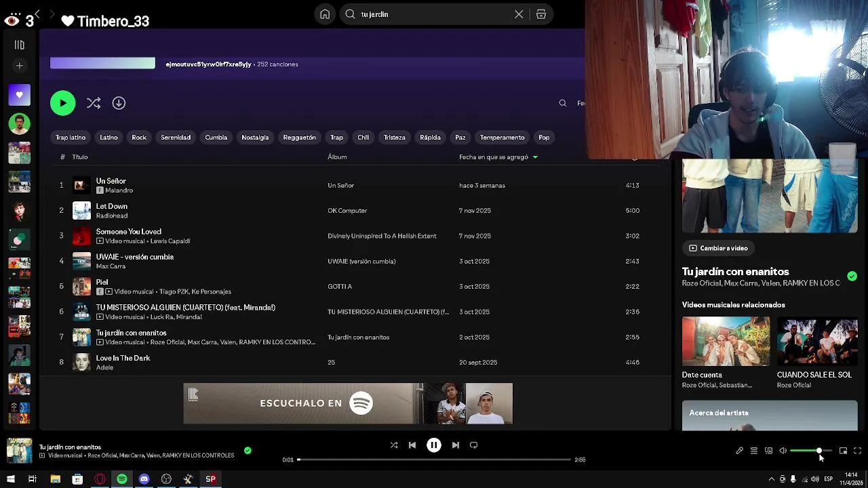Toggle saved checkmark beside bottom bar song
This screenshot has height=488, width=868.
pyautogui.click(x=248, y=450)
